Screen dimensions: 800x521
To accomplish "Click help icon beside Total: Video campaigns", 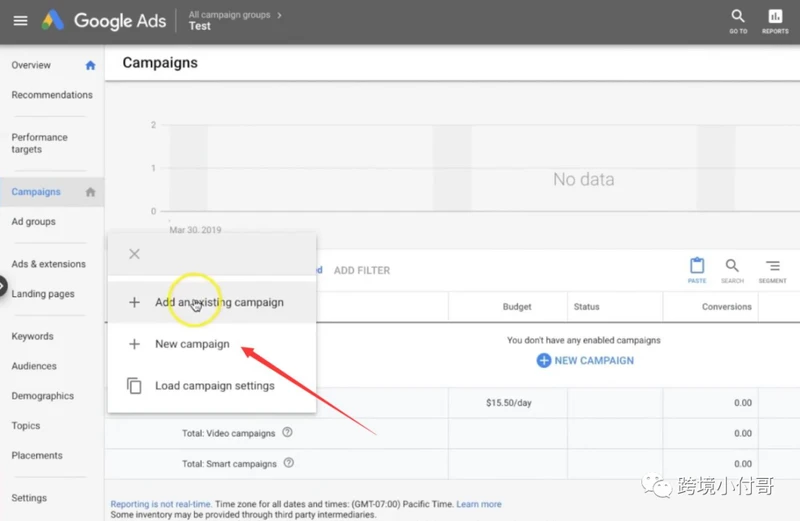I will pos(287,432).
